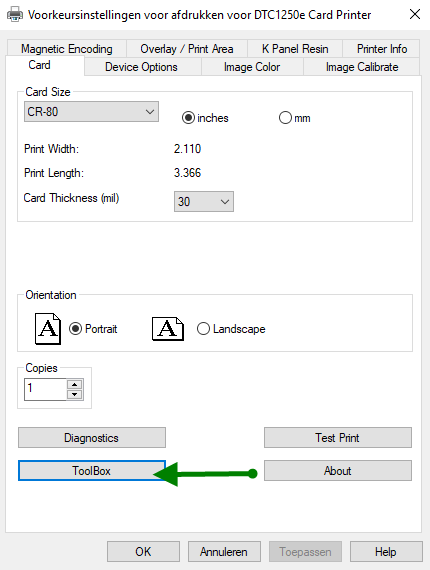Close the printer preferences dialog

click(x=415, y=15)
